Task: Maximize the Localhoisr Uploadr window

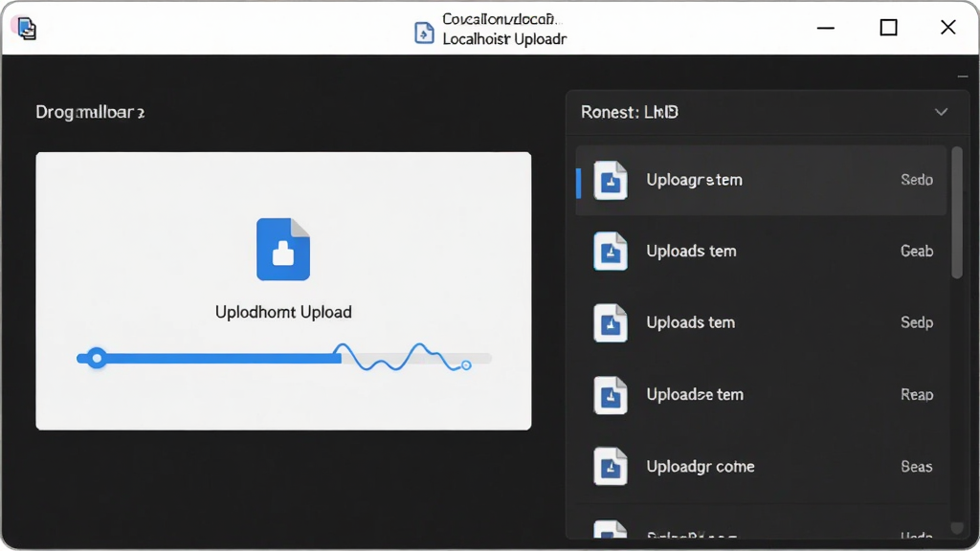Action: tap(888, 28)
